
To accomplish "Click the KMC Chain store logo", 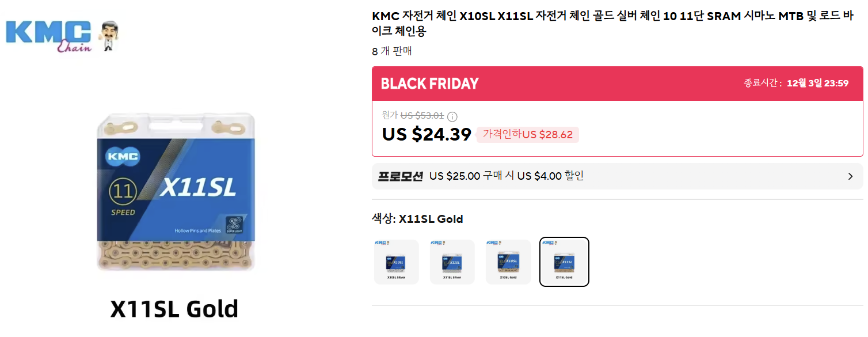I will point(49,36).
